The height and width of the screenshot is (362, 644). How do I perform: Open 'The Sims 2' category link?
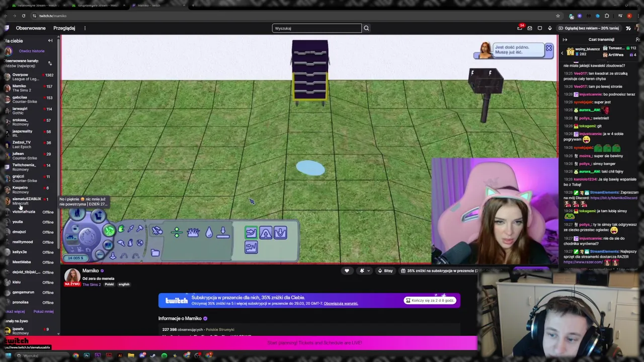point(92,285)
